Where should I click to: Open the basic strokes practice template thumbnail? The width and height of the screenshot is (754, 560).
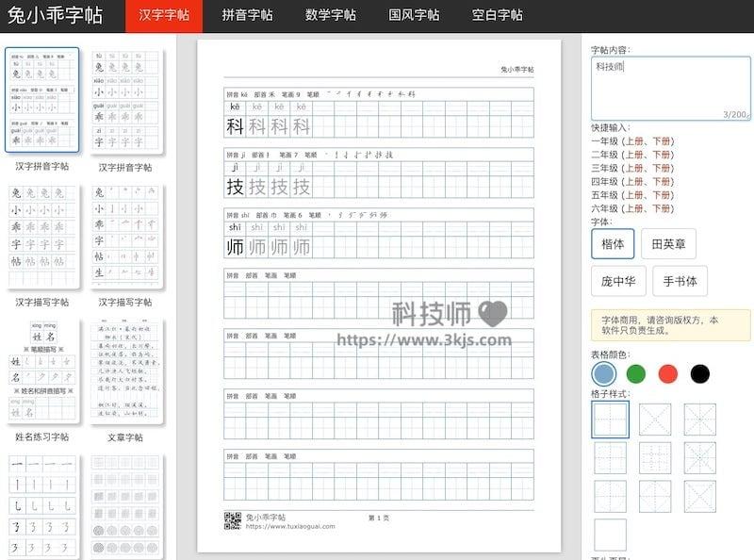click(42, 506)
